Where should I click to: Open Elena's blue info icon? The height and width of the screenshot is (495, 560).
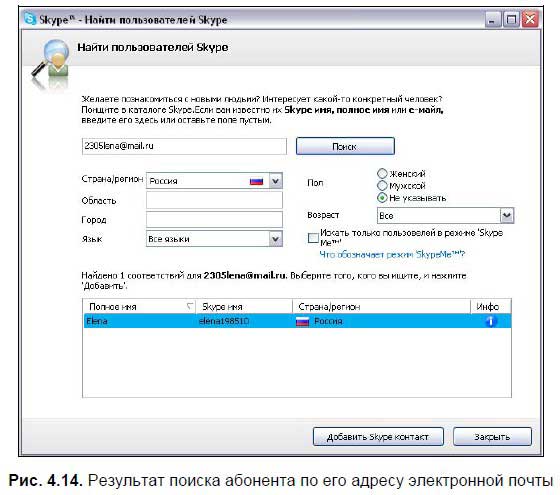(491, 321)
